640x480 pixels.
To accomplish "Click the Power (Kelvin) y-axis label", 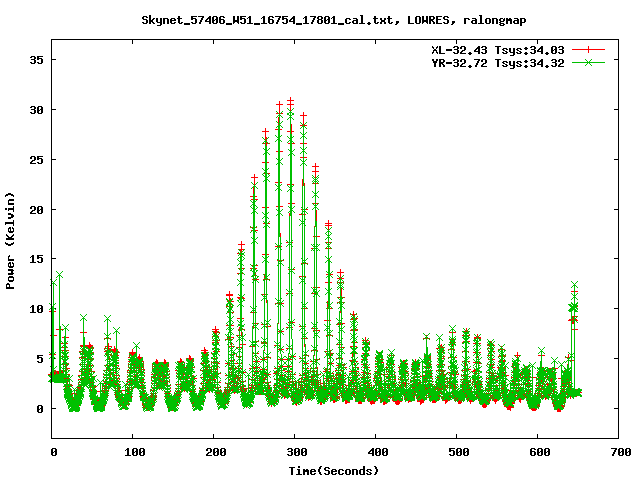I will (x=10, y=241).
